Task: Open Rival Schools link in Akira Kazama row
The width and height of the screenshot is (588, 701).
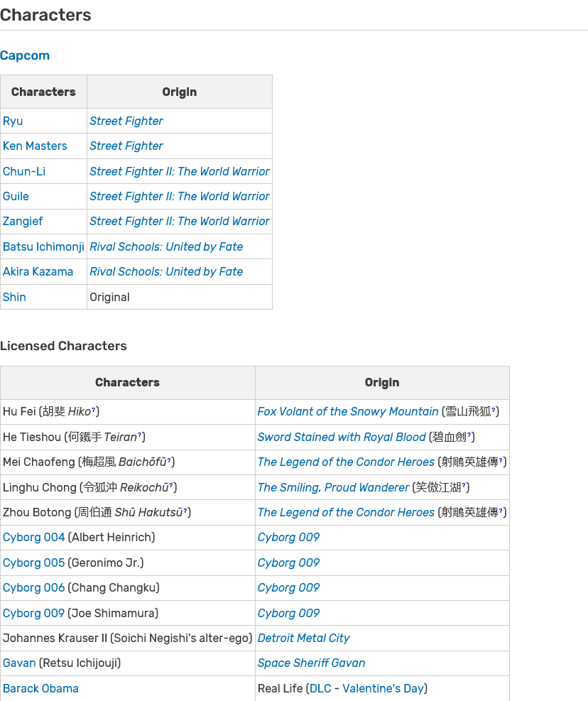Action: point(166,272)
